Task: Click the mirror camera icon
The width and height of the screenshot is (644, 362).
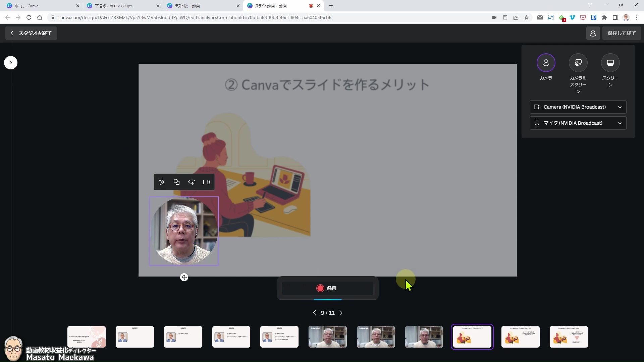Action: coord(192,182)
